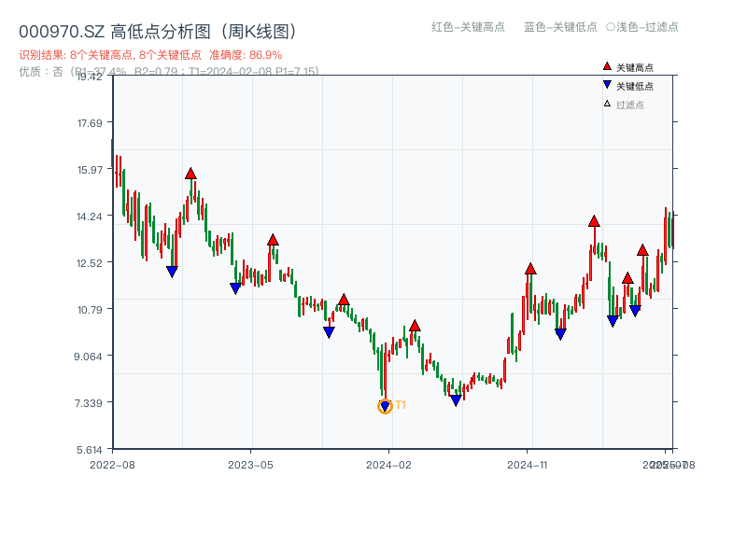Screen dimensions: 747x560
Task: Click the 2023-05 x-axis label
Action: point(250,465)
